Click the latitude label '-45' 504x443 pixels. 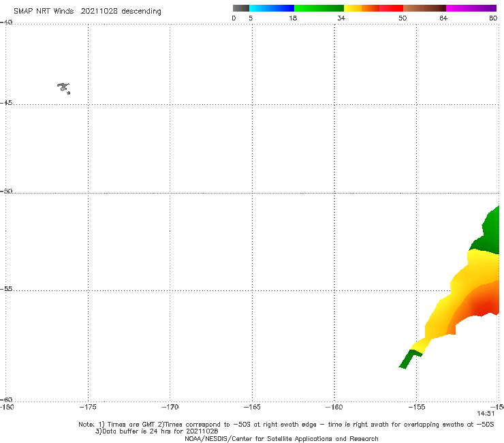click(6, 103)
